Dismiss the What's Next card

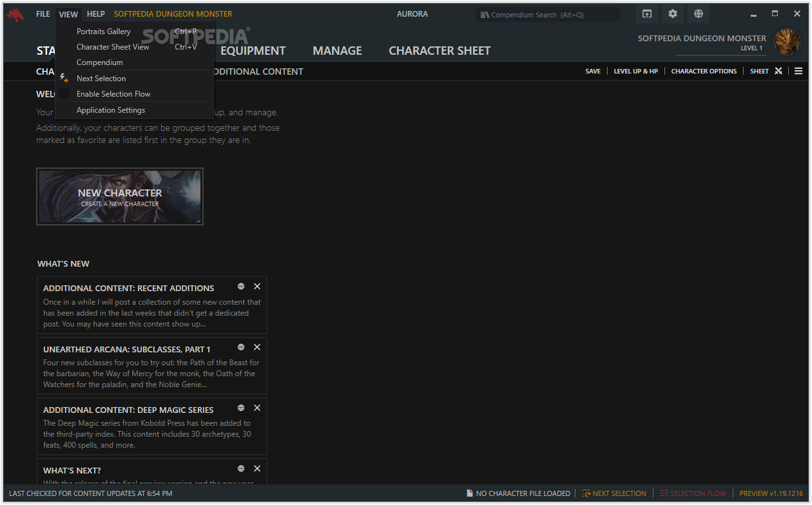257,468
